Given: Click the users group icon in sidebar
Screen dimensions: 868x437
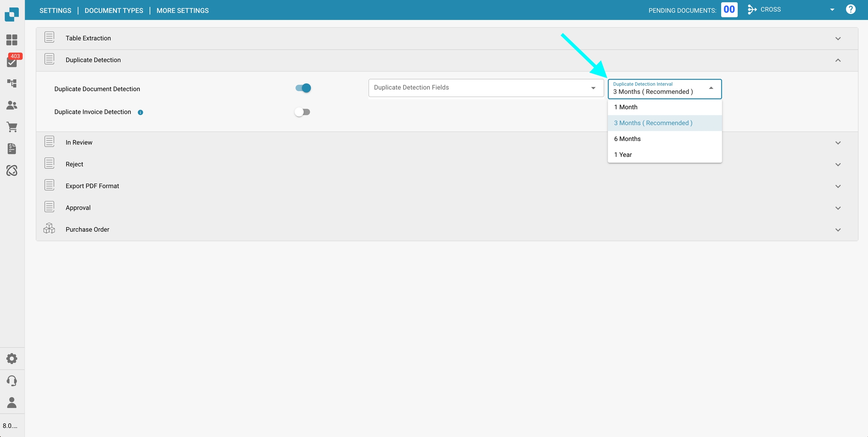Looking at the screenshot, I should tap(12, 105).
